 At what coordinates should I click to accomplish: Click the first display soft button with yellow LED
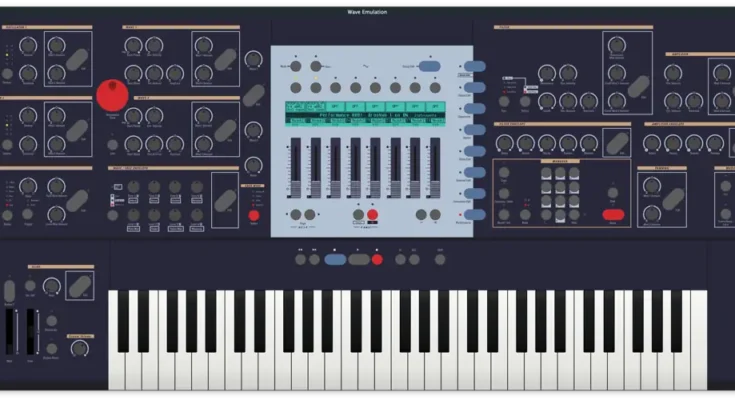(296, 88)
